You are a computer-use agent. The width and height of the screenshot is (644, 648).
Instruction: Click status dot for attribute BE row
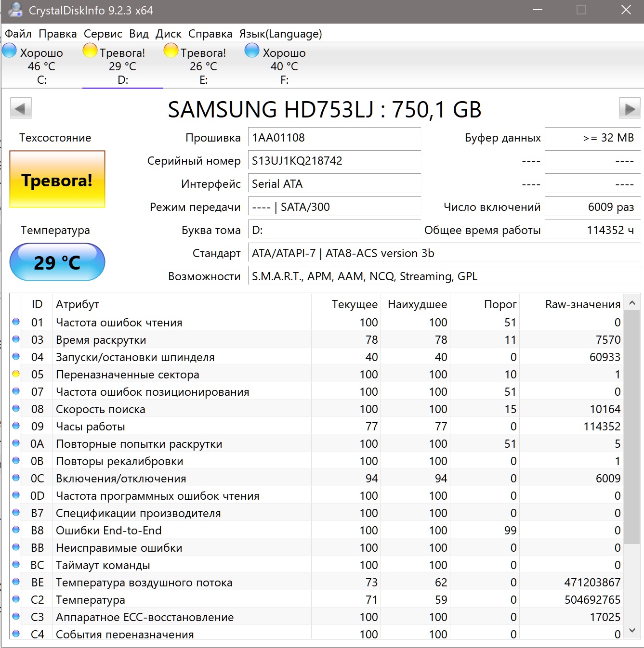click(x=16, y=582)
